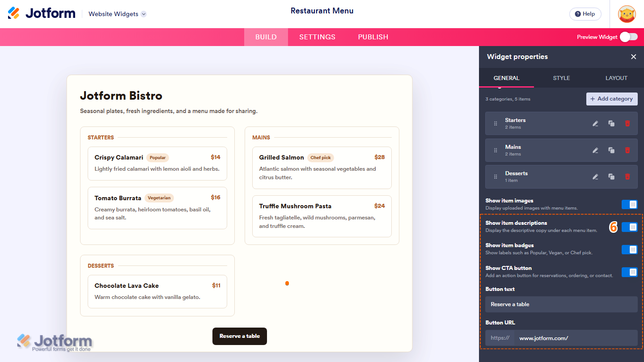
Task: Close the Widget properties panel
Action: click(x=633, y=57)
